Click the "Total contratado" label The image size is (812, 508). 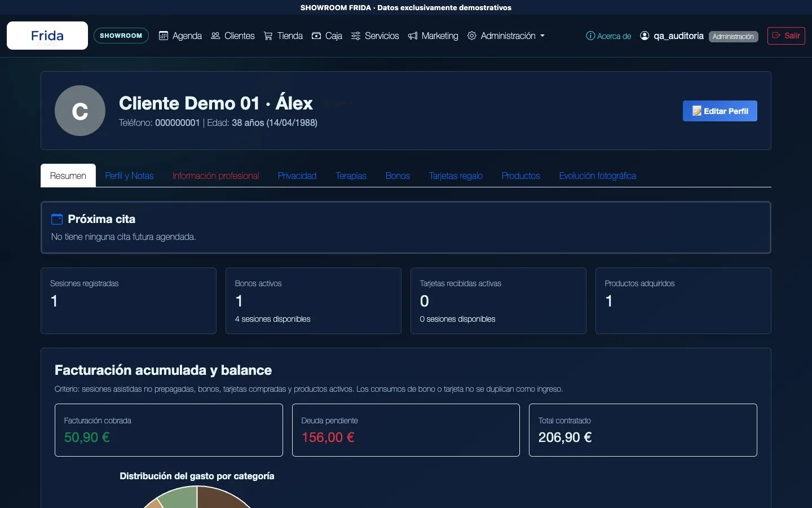(x=564, y=421)
